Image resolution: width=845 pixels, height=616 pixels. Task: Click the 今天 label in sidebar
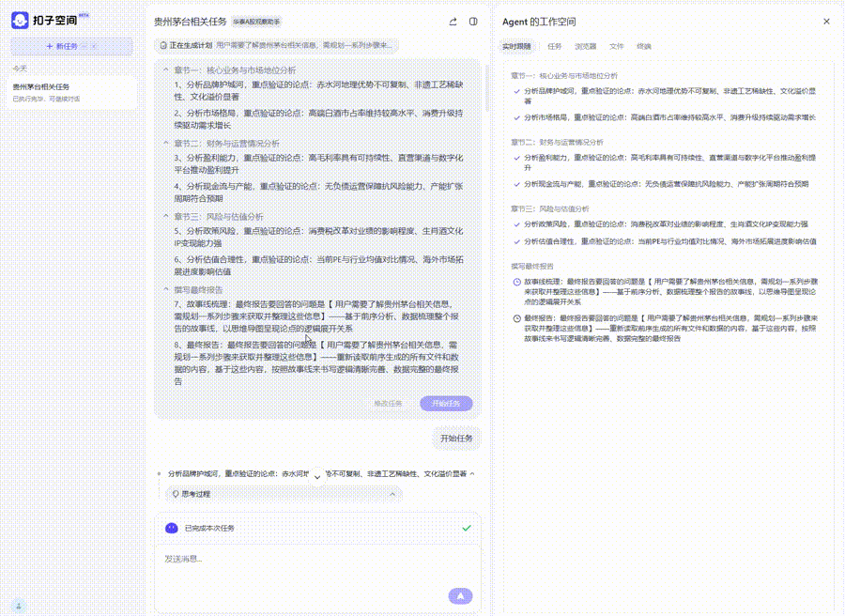click(20, 69)
